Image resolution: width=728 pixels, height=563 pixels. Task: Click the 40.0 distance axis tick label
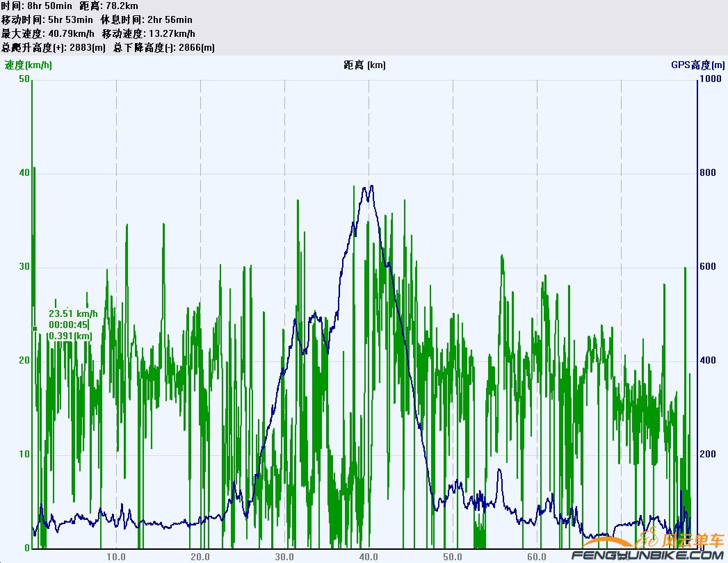[369, 557]
